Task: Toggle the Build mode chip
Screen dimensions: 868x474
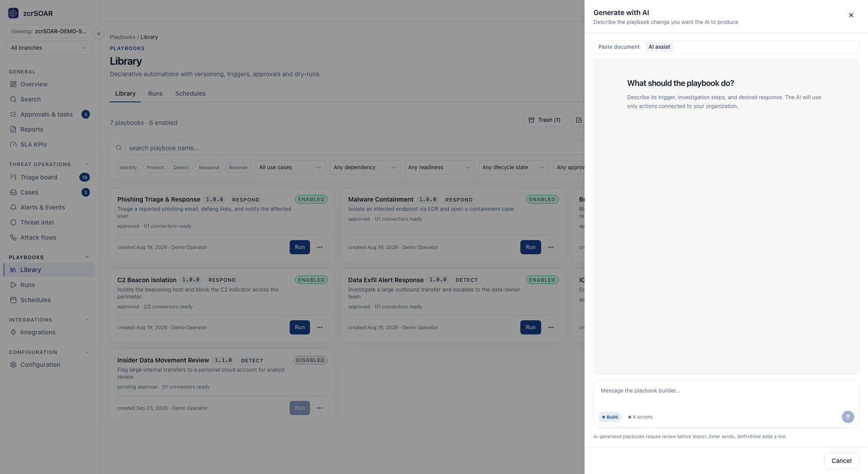Action: click(x=610, y=417)
